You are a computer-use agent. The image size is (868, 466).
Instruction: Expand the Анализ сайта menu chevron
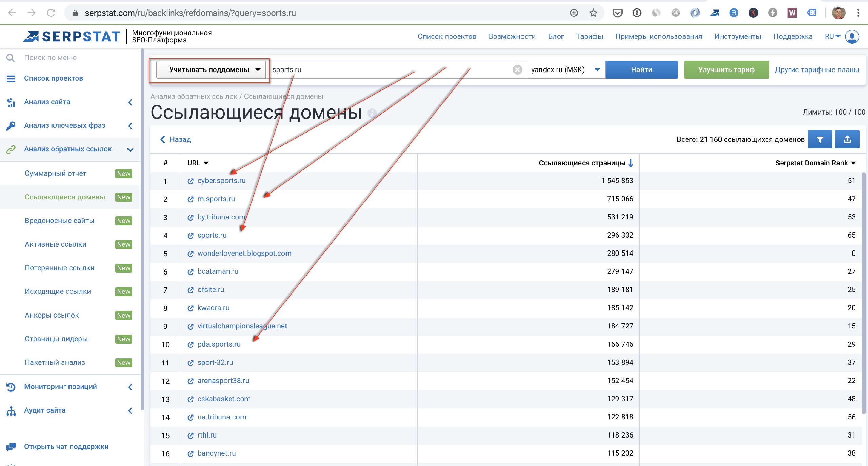click(x=130, y=102)
